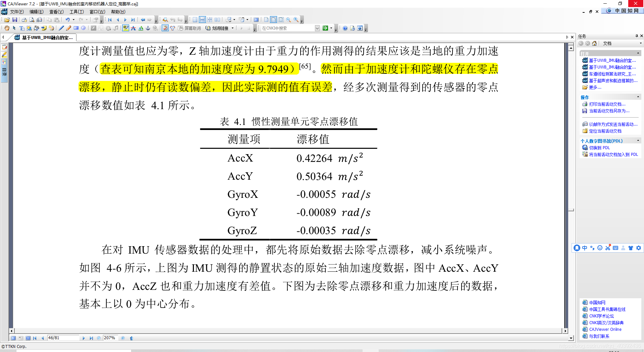Click the red underline text tool
The width and height of the screenshot is (644, 352).
click(x=133, y=28)
